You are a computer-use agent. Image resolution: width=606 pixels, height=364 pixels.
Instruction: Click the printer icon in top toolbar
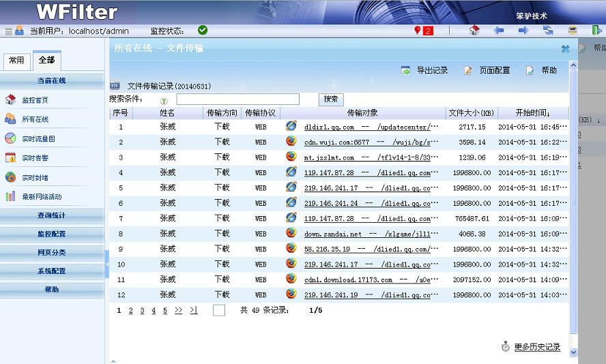(573, 31)
